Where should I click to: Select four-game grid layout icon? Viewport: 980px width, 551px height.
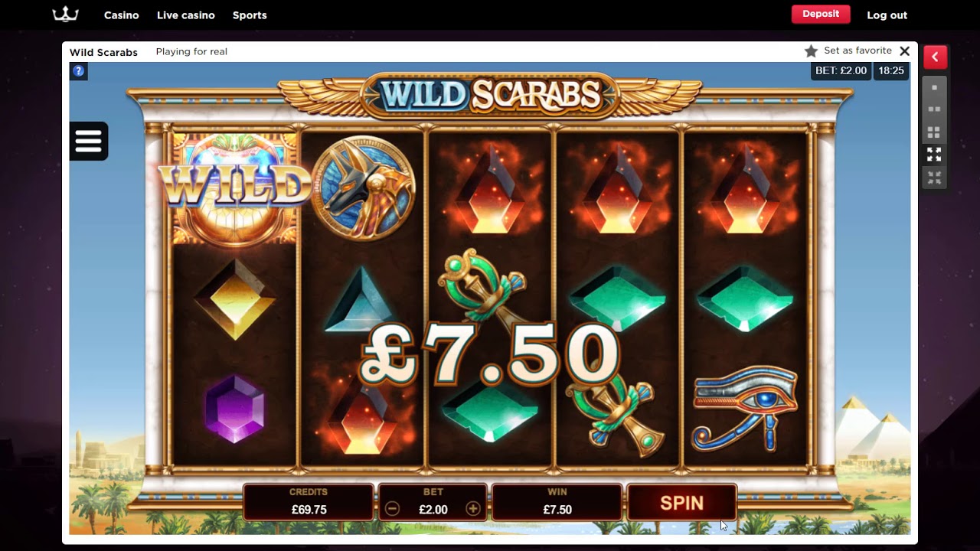(934, 132)
